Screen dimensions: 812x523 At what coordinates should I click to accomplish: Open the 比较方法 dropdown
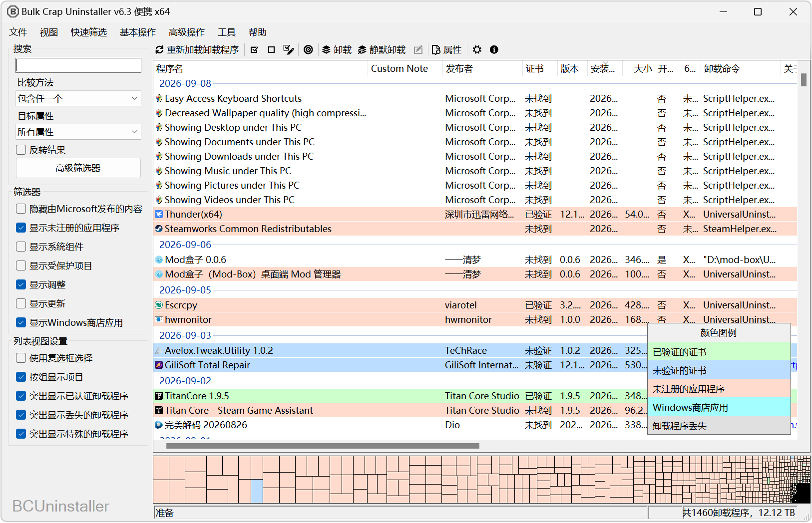(78, 99)
